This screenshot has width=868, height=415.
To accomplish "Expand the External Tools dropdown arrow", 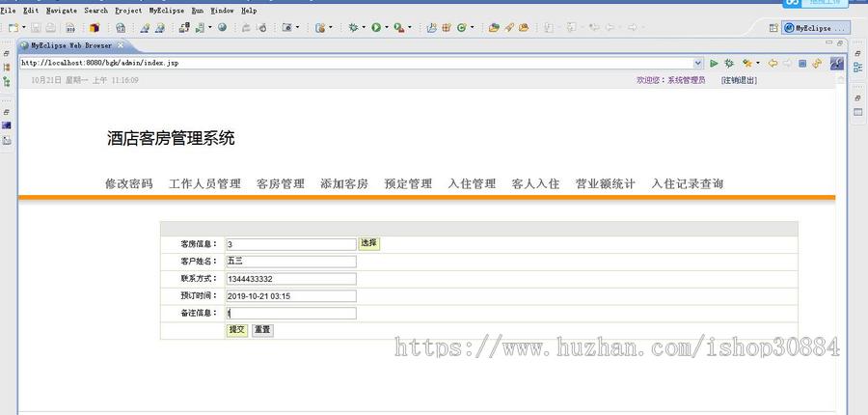I will pyautogui.click(x=410, y=27).
